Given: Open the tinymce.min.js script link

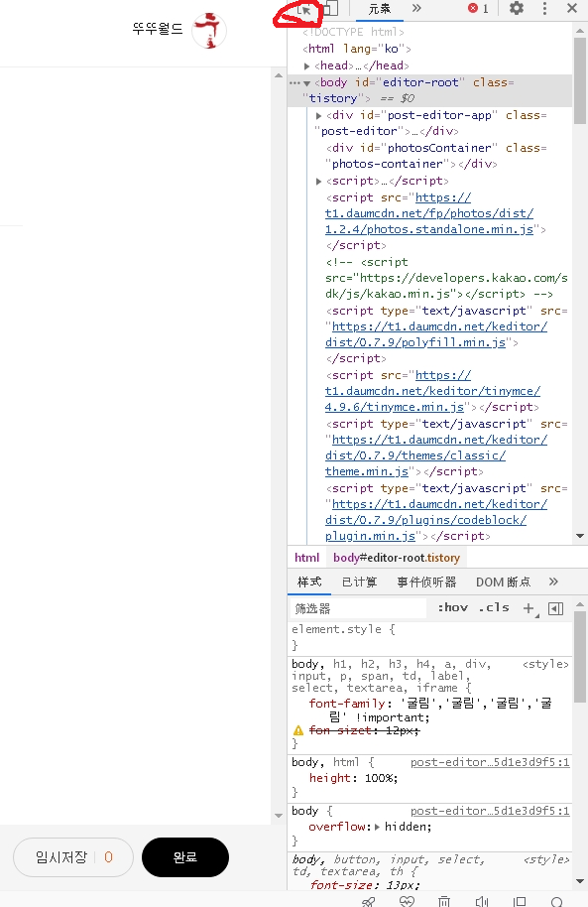Looking at the screenshot, I should [x=432, y=391].
